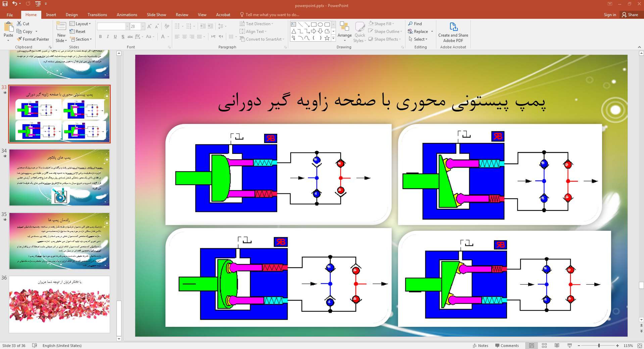Select the oval shape in the gallery
This screenshot has width=644, height=349.
[x=320, y=25]
